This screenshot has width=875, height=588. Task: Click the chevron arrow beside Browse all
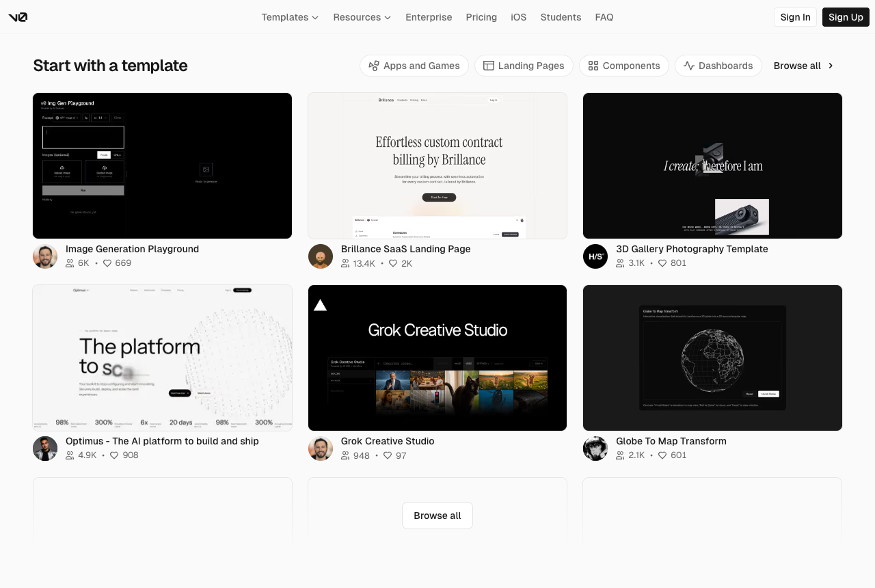pyautogui.click(x=831, y=66)
